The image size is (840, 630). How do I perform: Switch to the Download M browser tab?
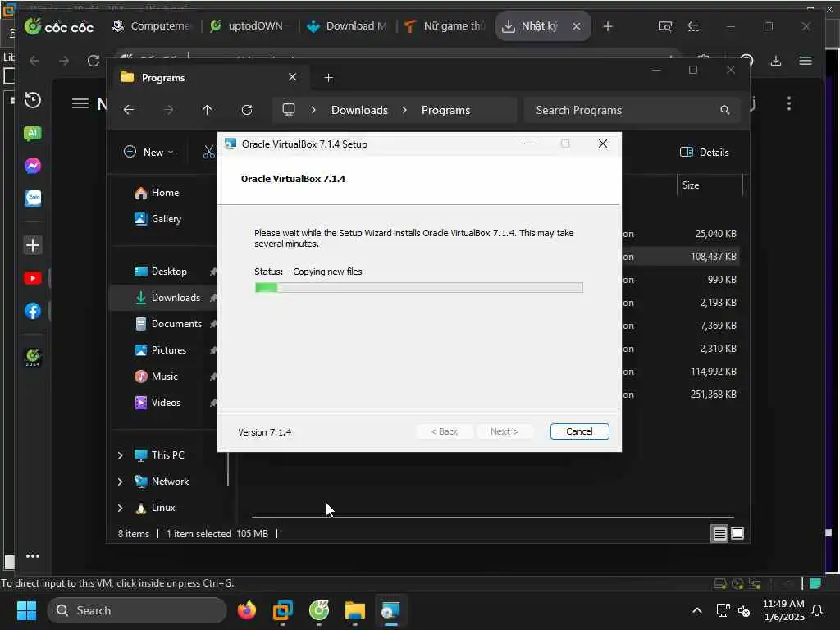pos(347,25)
